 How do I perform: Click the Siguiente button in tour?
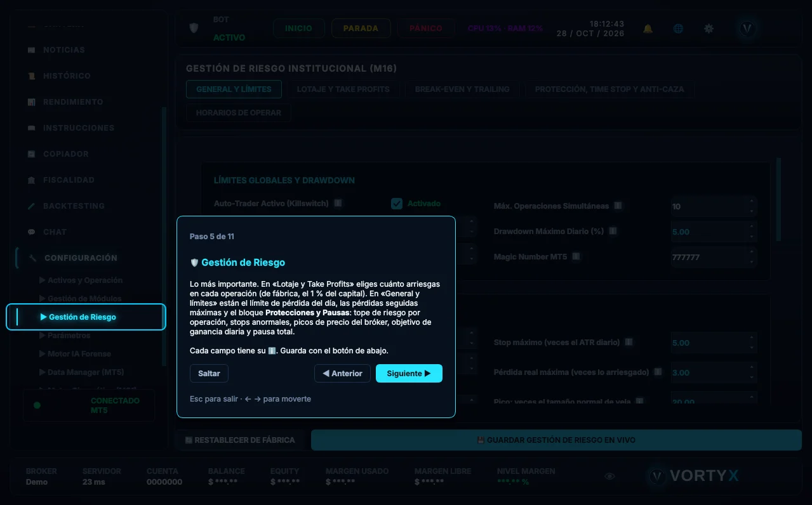(409, 374)
